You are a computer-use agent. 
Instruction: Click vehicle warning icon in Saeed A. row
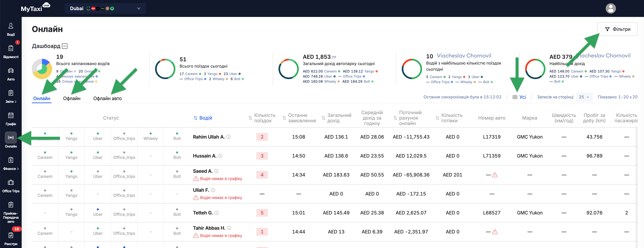pos(495,175)
